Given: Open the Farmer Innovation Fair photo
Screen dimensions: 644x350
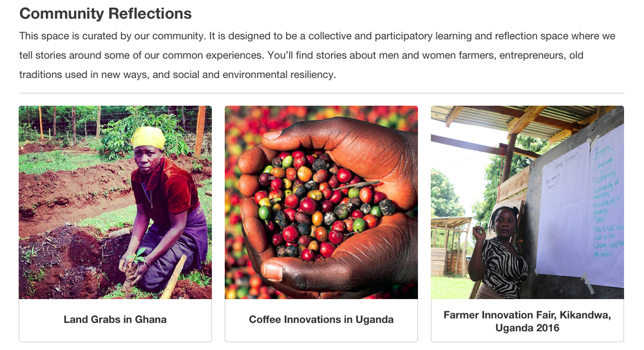Looking at the screenshot, I should (x=527, y=202).
